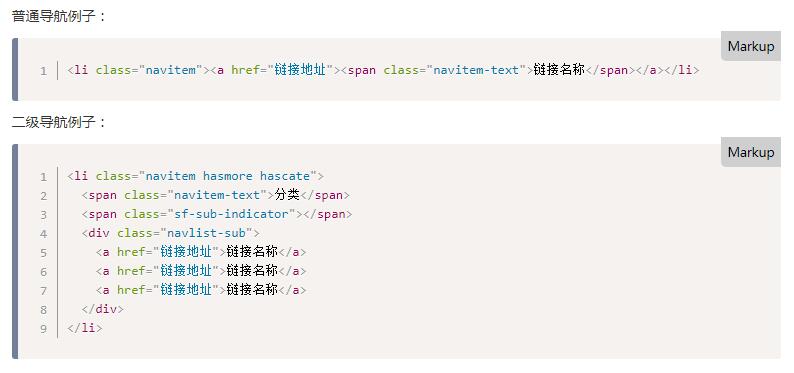Click "navlist-sub" class value on line 4
The image size is (794, 373).
tap(207, 233)
